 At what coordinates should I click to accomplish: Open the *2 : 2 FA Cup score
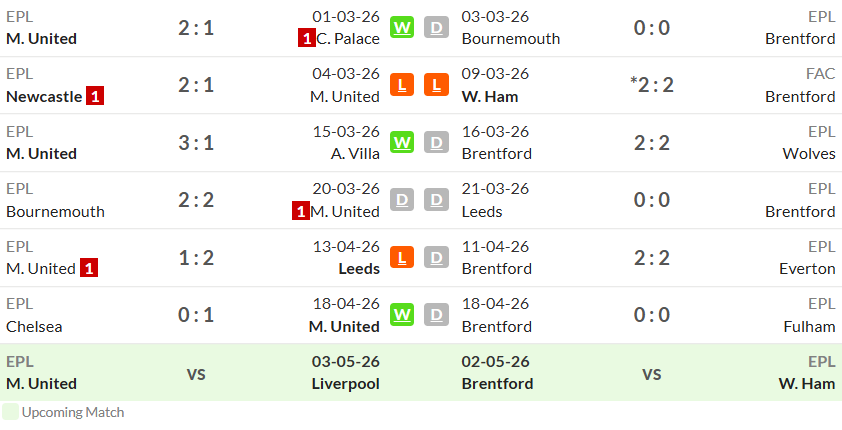point(652,85)
